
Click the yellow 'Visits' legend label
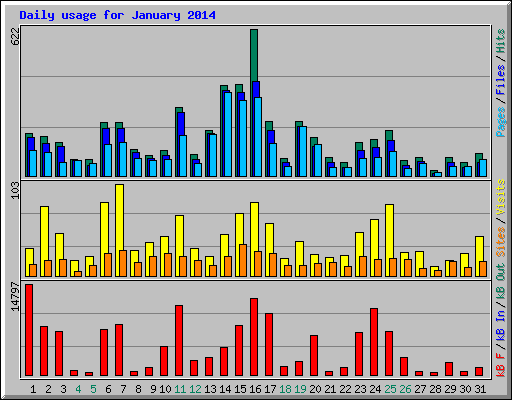[500, 198]
